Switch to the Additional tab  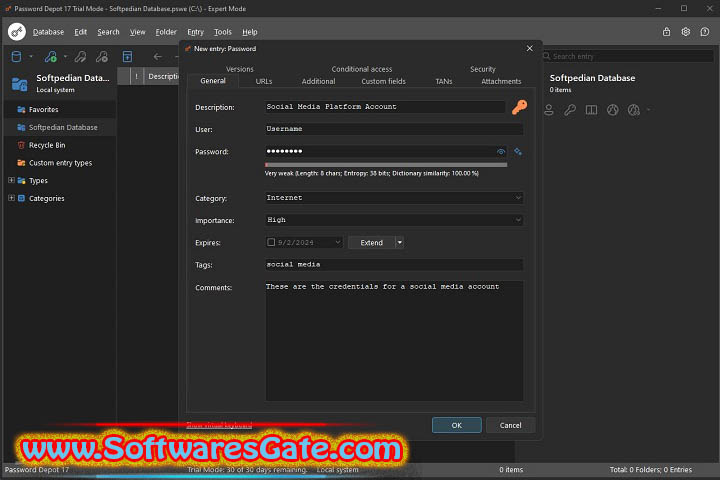[318, 81]
